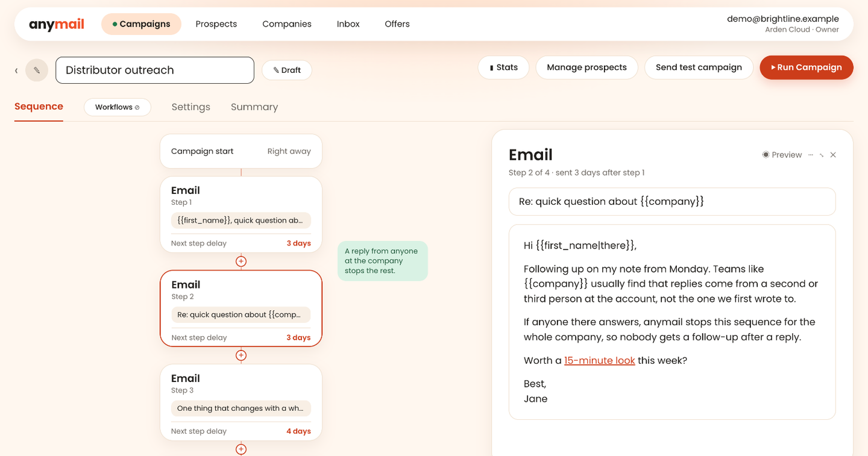Switch to the Workflows tab

click(118, 107)
